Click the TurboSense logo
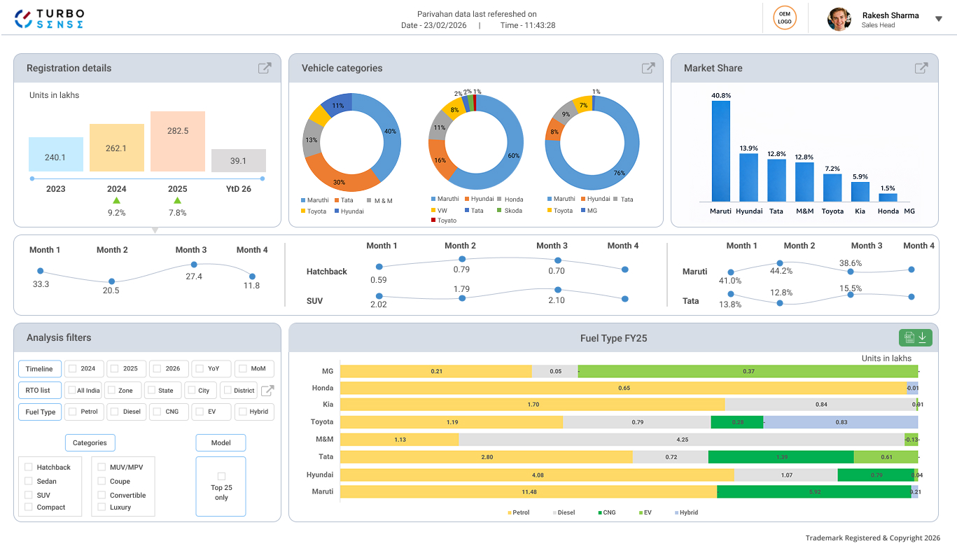 (x=50, y=18)
